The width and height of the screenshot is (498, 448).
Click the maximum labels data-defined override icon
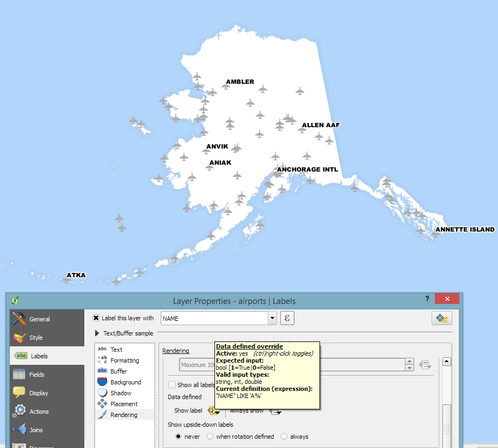tap(426, 365)
